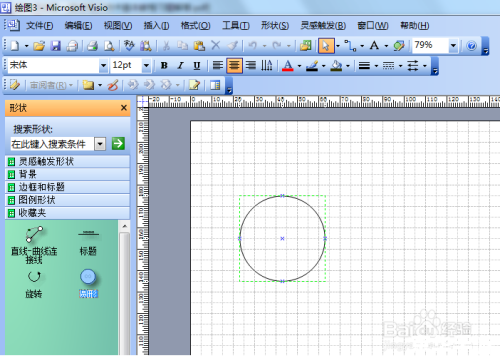Open the 12pt font size dropdown
Viewport: 500px width, 363px height.
click(146, 65)
